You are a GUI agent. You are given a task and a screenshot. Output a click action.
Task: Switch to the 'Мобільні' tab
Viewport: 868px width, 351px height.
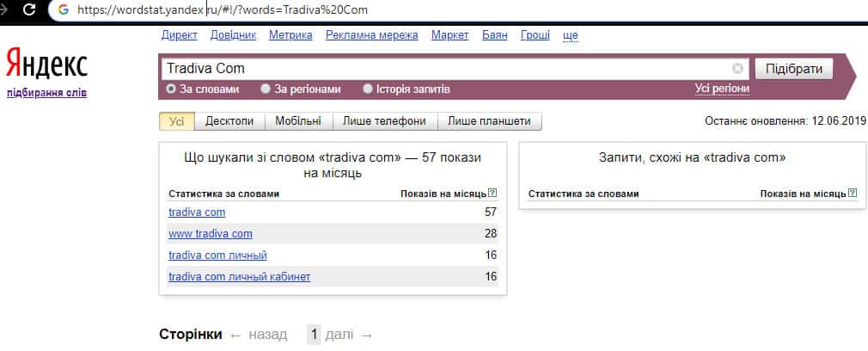click(x=298, y=121)
